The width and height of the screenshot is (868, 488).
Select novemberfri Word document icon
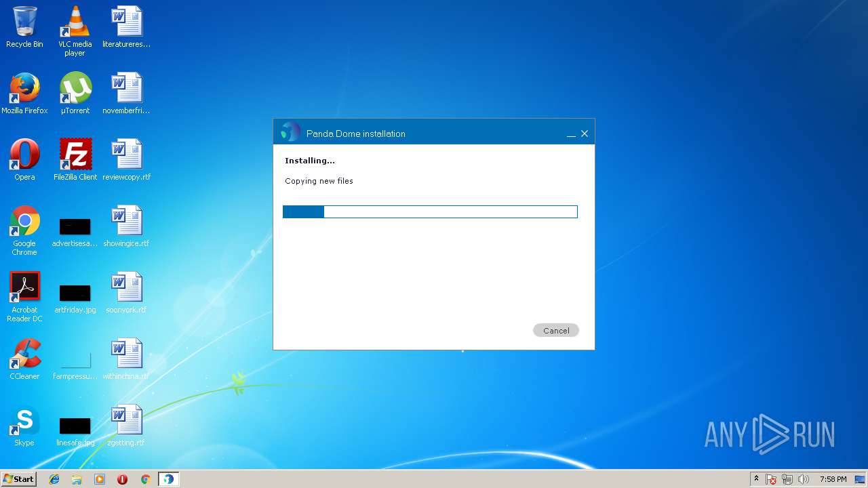tap(126, 94)
